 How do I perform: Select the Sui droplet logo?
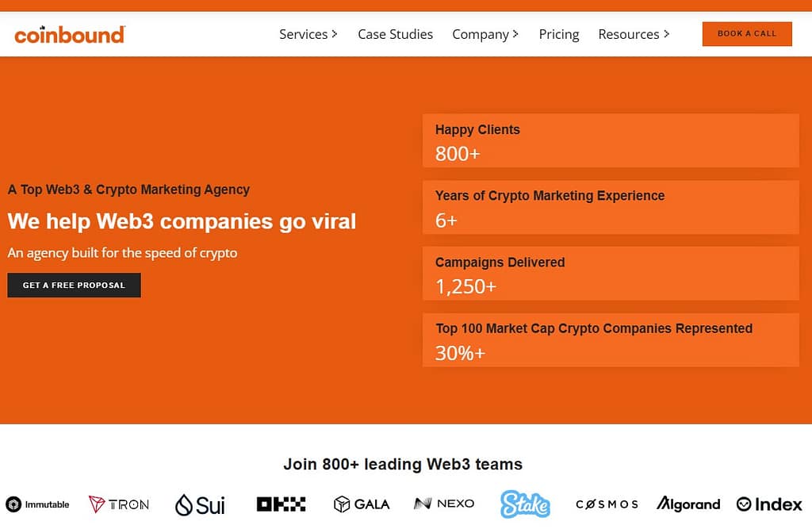[200, 505]
